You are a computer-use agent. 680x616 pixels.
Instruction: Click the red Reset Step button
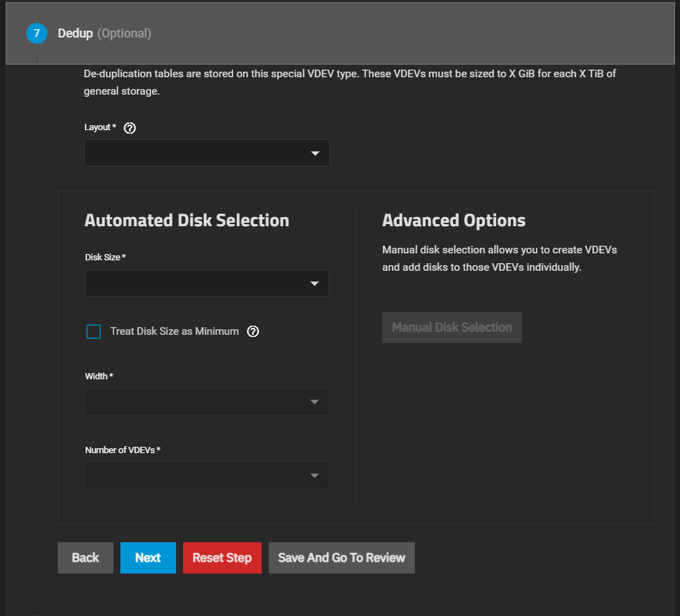pos(222,558)
